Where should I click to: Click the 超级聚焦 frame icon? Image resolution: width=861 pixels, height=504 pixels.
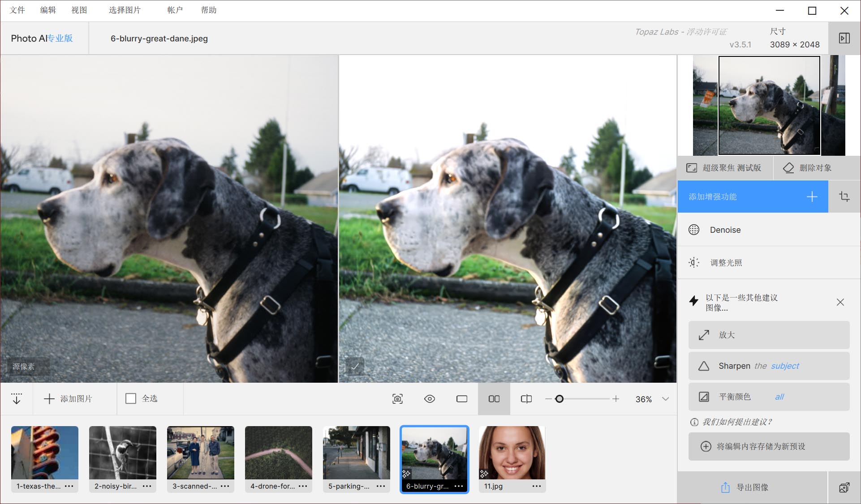(x=692, y=168)
